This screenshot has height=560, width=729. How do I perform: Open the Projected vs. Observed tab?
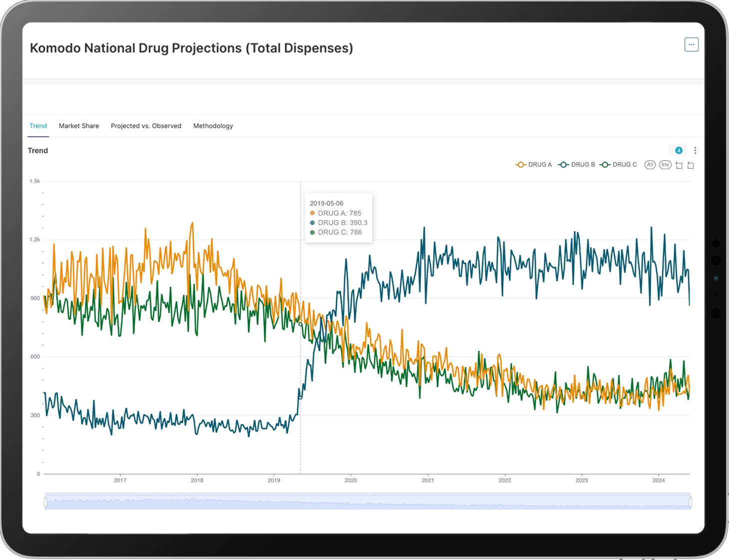(146, 126)
